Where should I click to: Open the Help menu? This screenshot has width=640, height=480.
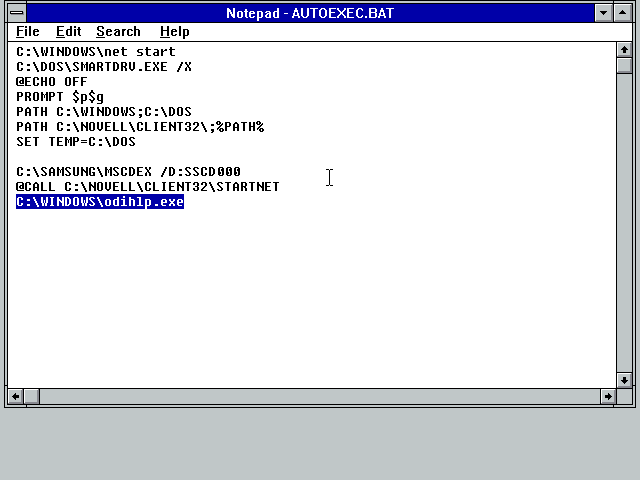pos(175,31)
